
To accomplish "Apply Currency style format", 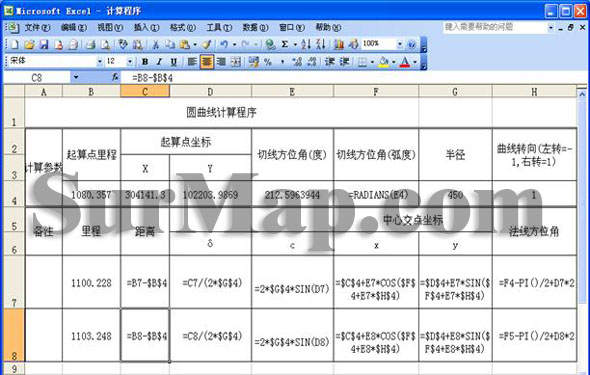I will click(254, 62).
